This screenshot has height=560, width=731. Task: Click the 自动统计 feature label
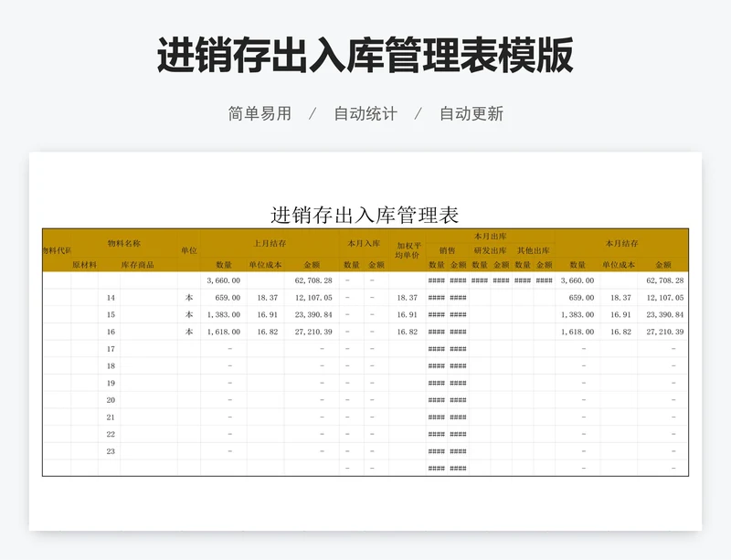[x=365, y=114]
